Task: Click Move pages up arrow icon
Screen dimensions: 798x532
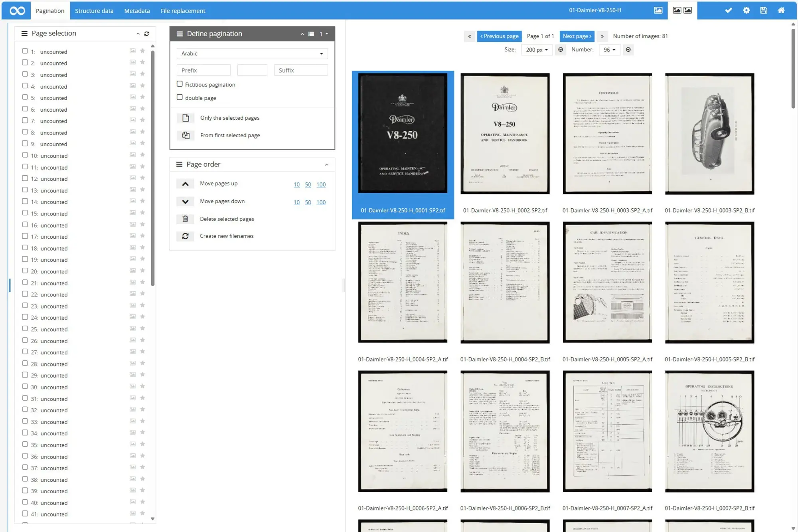Action: (x=185, y=184)
